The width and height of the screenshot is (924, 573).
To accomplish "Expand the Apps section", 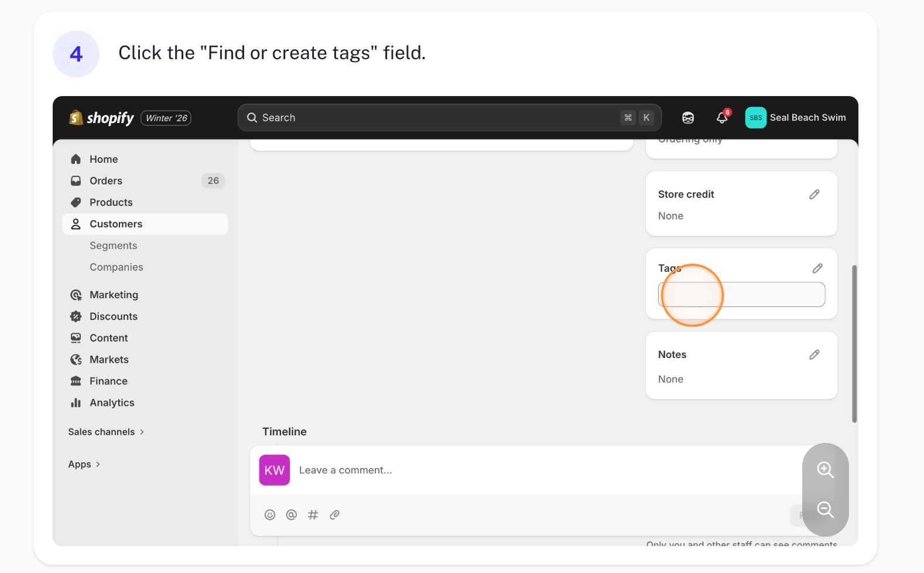I will coord(84,464).
